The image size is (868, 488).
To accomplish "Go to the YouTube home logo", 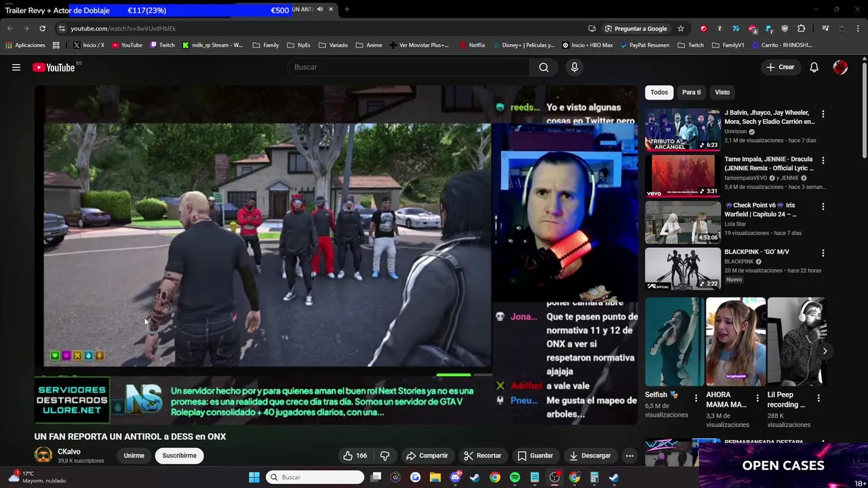I will pyautogui.click(x=54, y=67).
